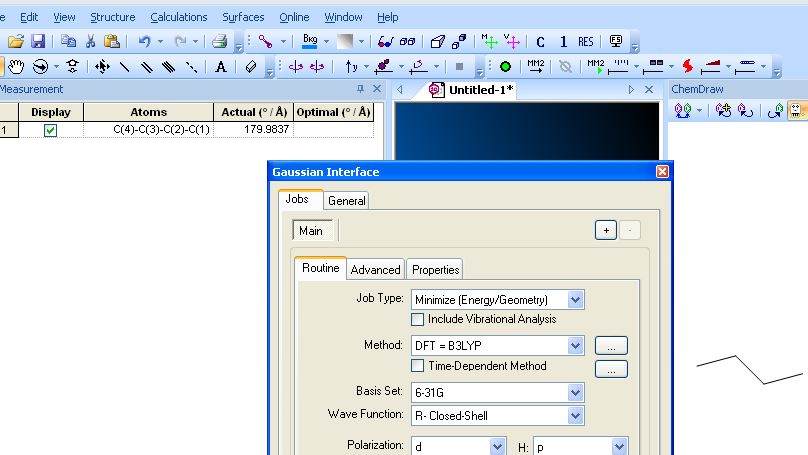Toggle serial numbers with 1 icon
Viewport: 808px width, 455px height.
(563, 42)
